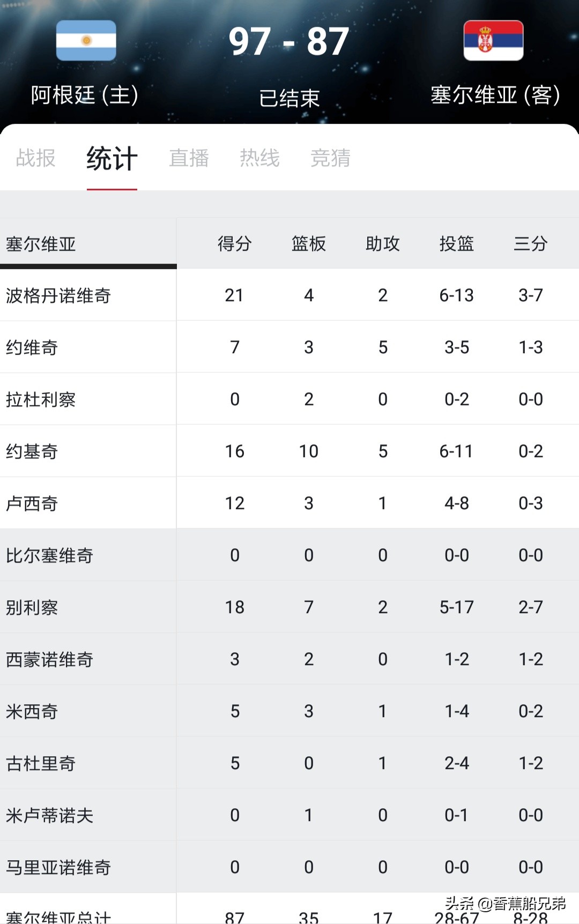Open player 约基奇's stats row
Image resolution: width=579 pixels, height=924 pixels.
[289, 451]
